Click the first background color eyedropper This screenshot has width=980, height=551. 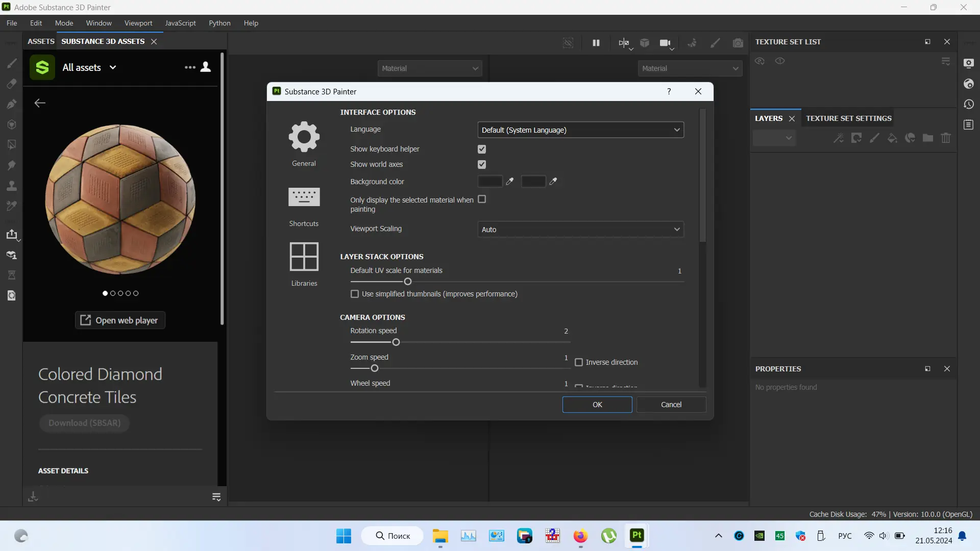509,181
